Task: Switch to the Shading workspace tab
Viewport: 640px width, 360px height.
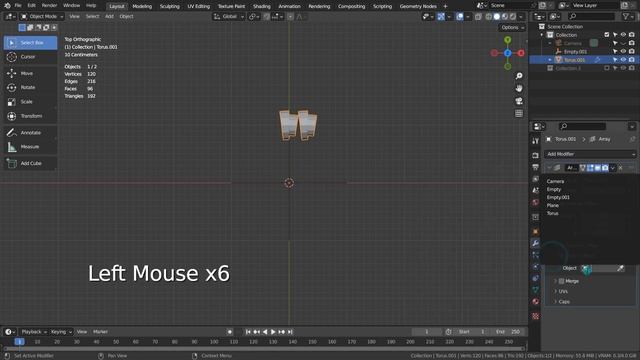Action: coord(262,6)
